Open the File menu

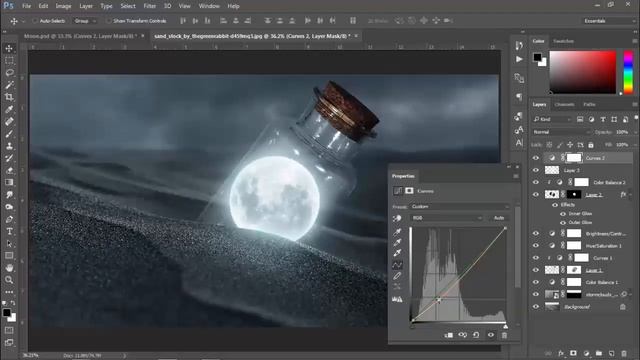[27, 6]
